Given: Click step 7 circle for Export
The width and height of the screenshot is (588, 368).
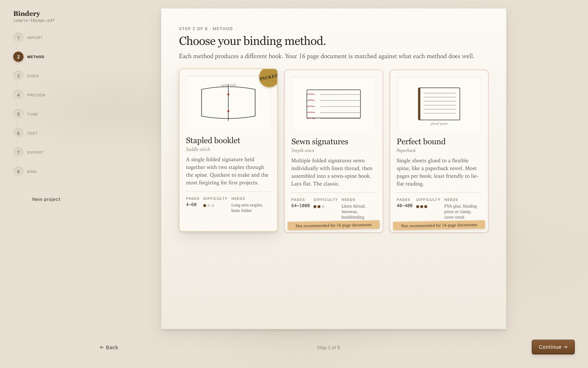Looking at the screenshot, I should tap(18, 152).
